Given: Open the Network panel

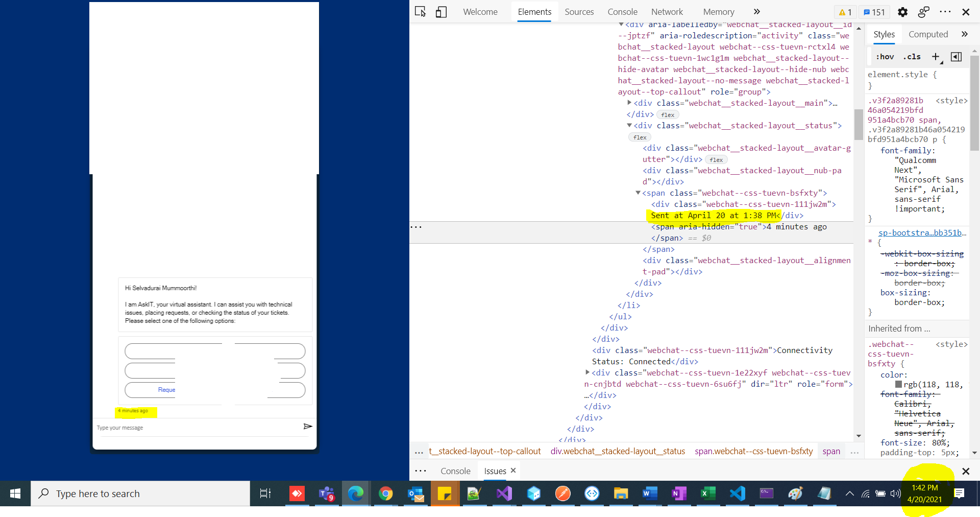Looking at the screenshot, I should pyautogui.click(x=667, y=11).
